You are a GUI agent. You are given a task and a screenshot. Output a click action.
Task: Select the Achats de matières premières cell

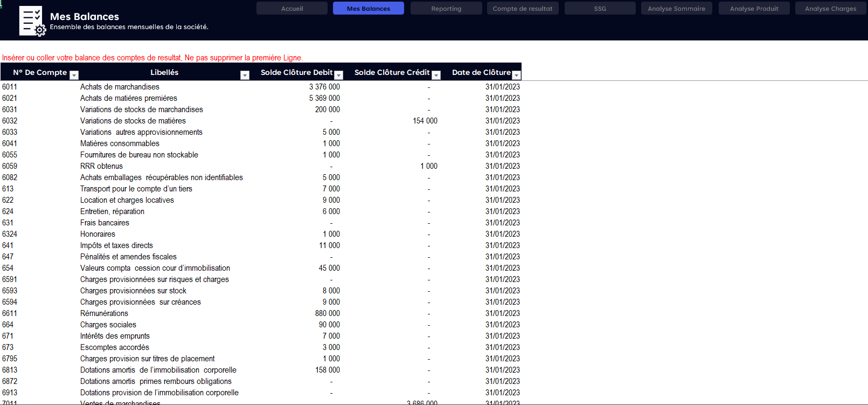pos(129,98)
